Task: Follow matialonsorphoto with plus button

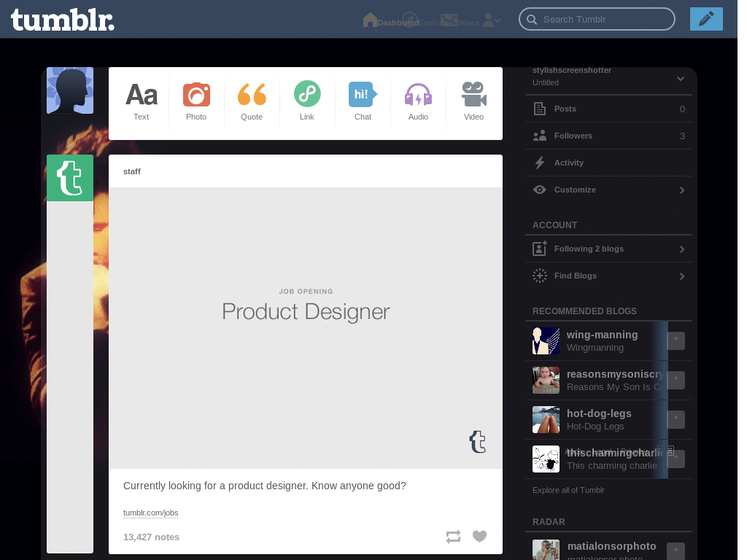Action: click(676, 551)
